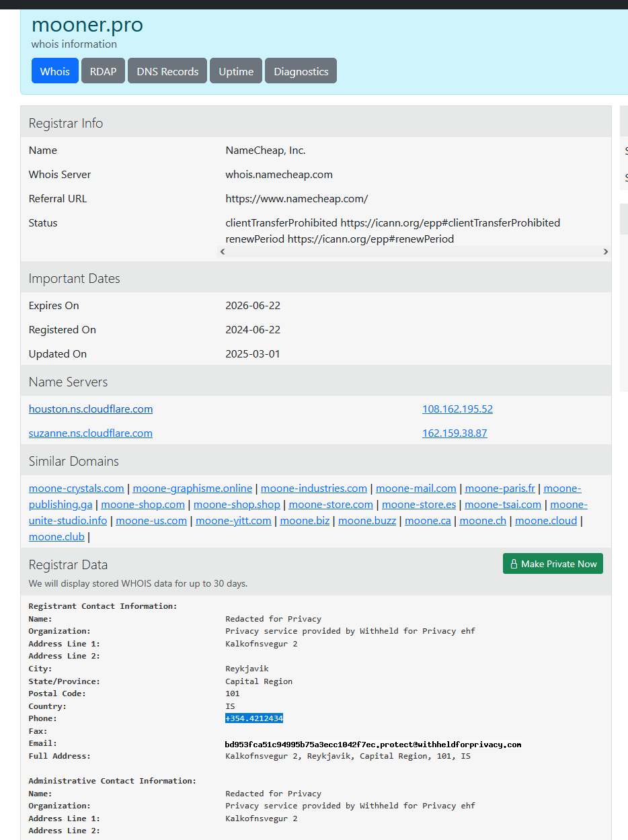Viewport: 628px width, 840px height.
Task: Open the RDAP tab
Action: tap(103, 71)
